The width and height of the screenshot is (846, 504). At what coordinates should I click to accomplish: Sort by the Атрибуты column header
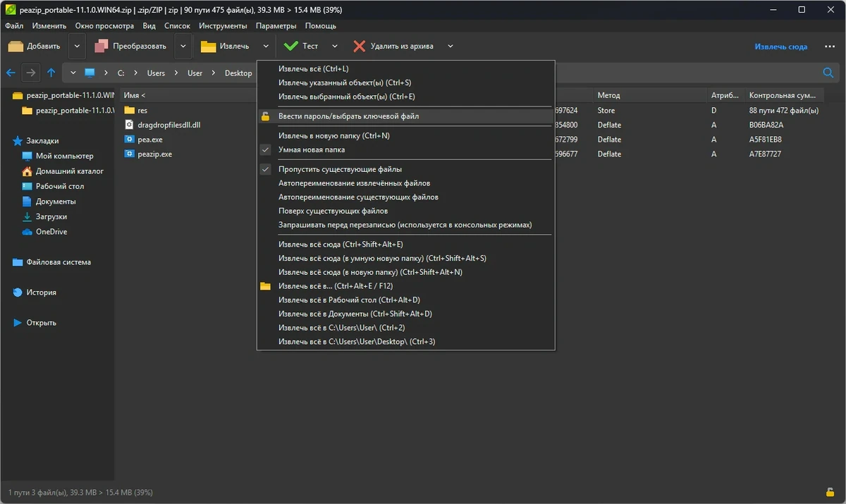725,95
